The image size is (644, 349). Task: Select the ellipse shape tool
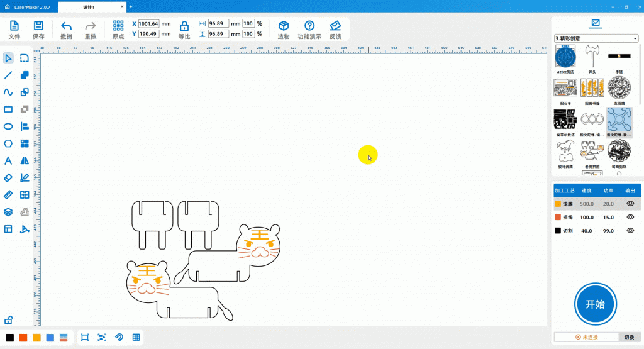coord(8,126)
